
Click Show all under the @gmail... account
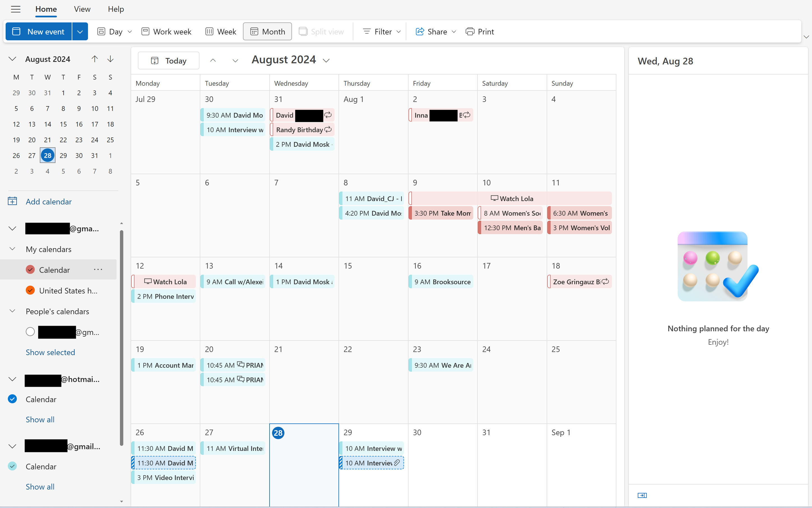[40, 487]
